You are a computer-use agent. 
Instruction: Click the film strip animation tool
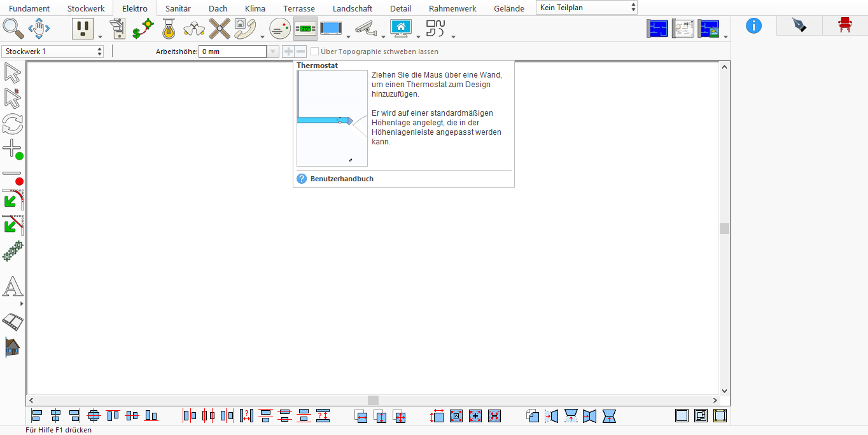[13, 322]
